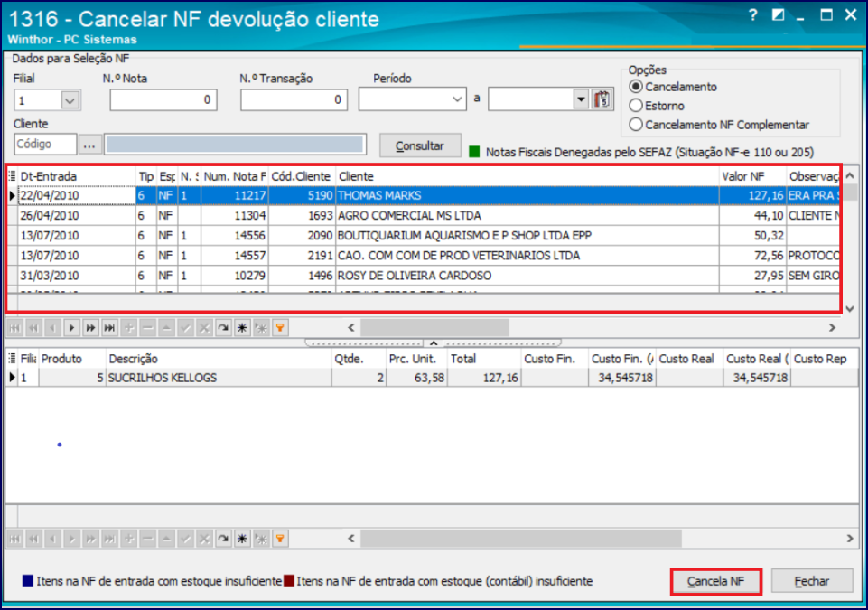This screenshot has width=868, height=610.
Task: Open column chooser icon of invoice grid
Action: (x=12, y=176)
